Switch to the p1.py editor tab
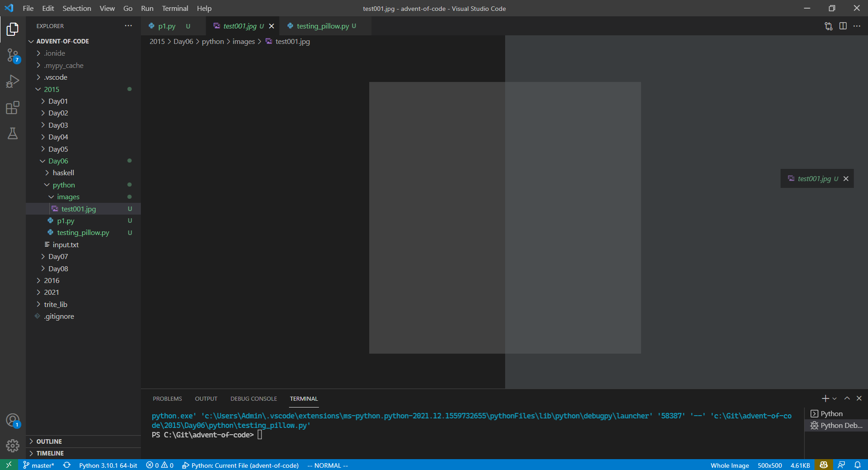The height and width of the screenshot is (470, 868). (x=173, y=26)
